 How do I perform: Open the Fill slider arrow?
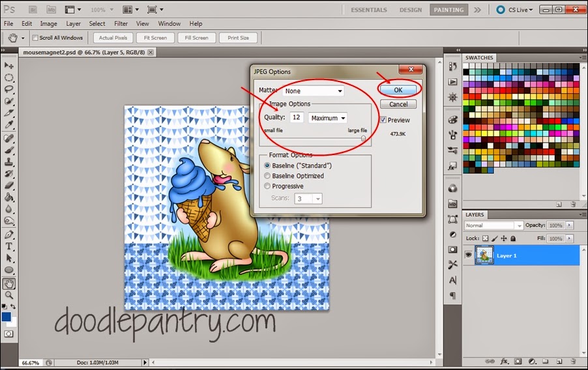point(569,238)
